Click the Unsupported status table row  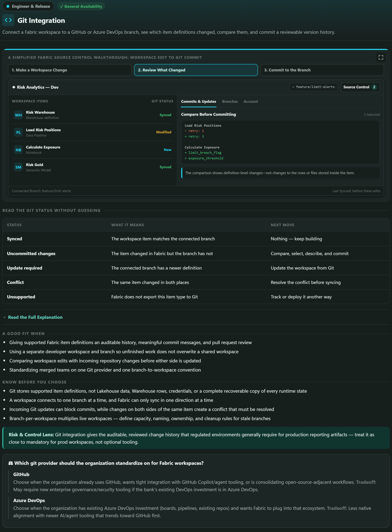pyautogui.click(x=196, y=297)
